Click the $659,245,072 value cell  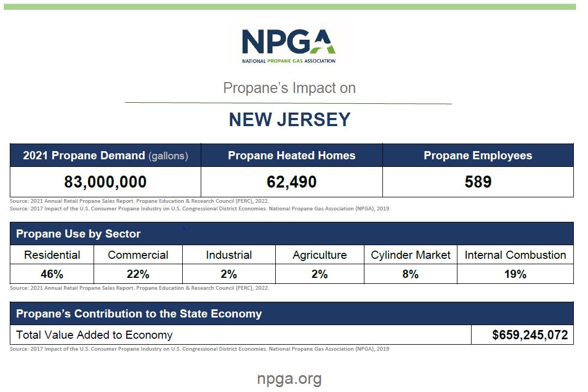click(x=522, y=335)
